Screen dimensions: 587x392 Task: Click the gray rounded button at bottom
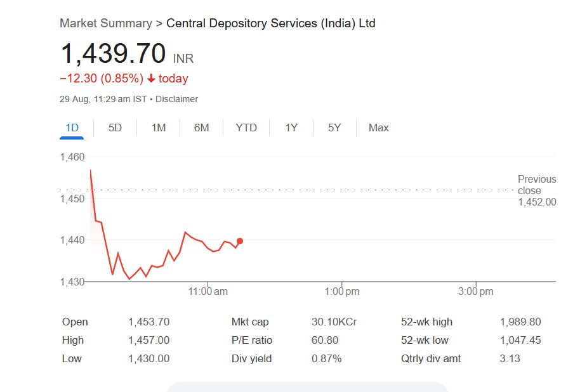point(308,387)
